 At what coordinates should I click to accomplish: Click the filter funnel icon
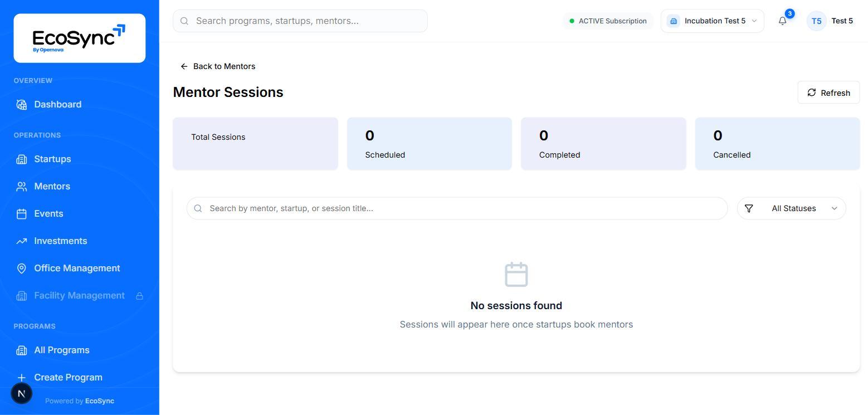[749, 208]
